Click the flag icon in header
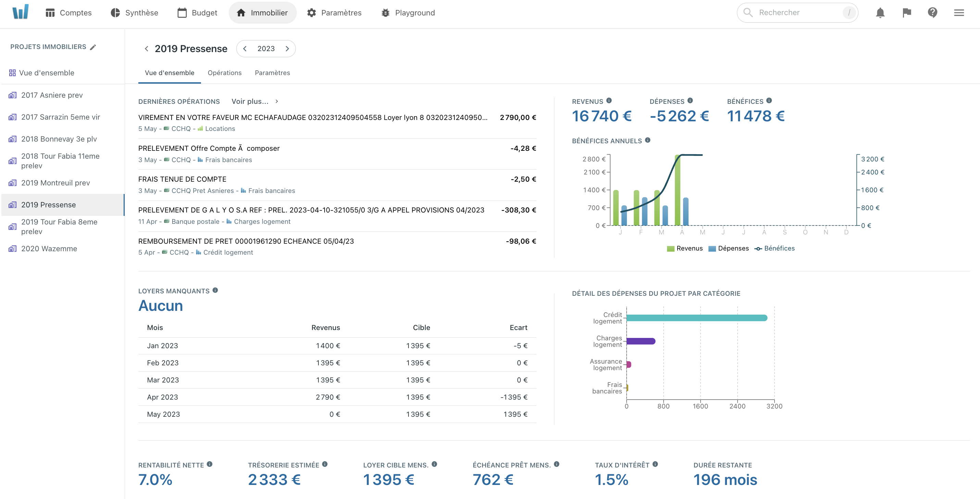Viewport: 980px width, 499px height. [907, 13]
